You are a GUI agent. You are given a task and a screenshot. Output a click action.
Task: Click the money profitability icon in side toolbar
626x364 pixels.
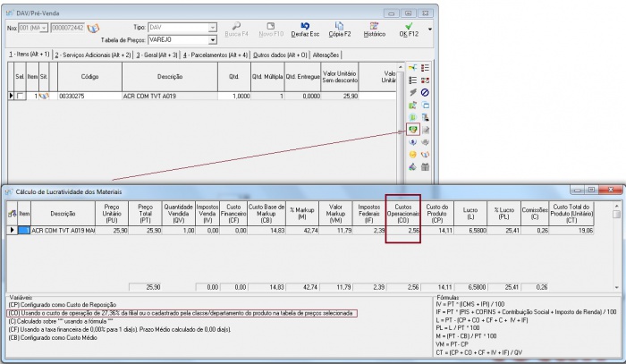[413, 130]
